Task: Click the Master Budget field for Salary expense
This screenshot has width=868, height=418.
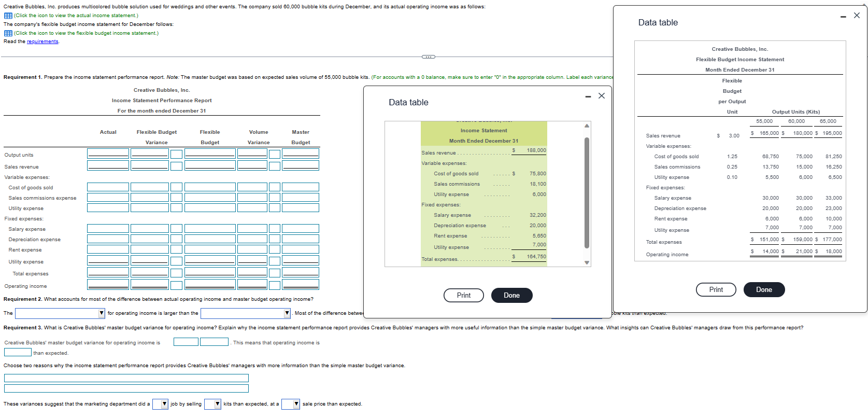Action: 301,229
